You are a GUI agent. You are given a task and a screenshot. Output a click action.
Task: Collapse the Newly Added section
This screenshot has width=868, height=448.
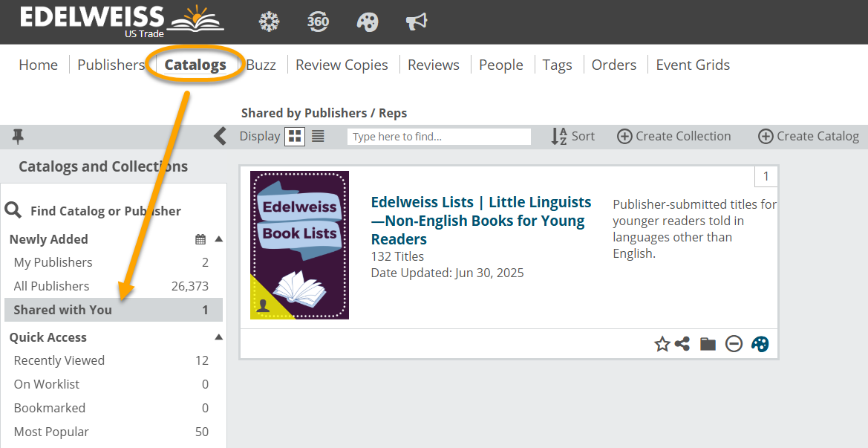point(218,239)
